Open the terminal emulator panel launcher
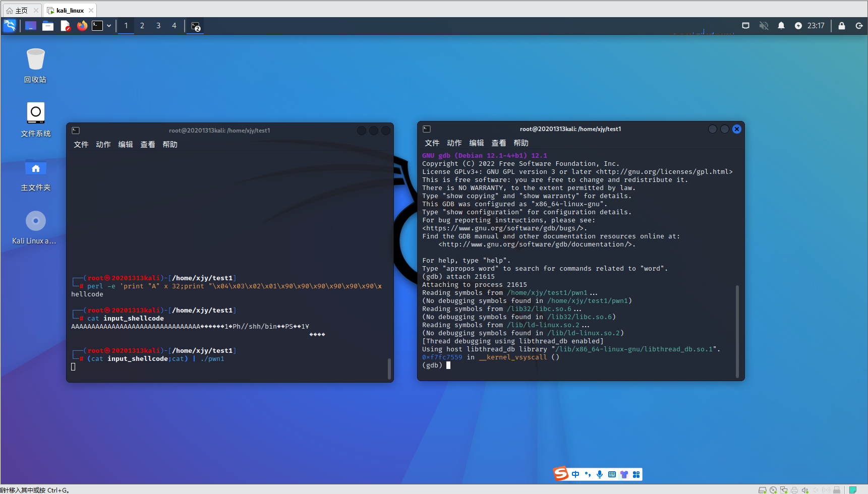Viewport: 868px width, 494px height. pyautogui.click(x=97, y=26)
